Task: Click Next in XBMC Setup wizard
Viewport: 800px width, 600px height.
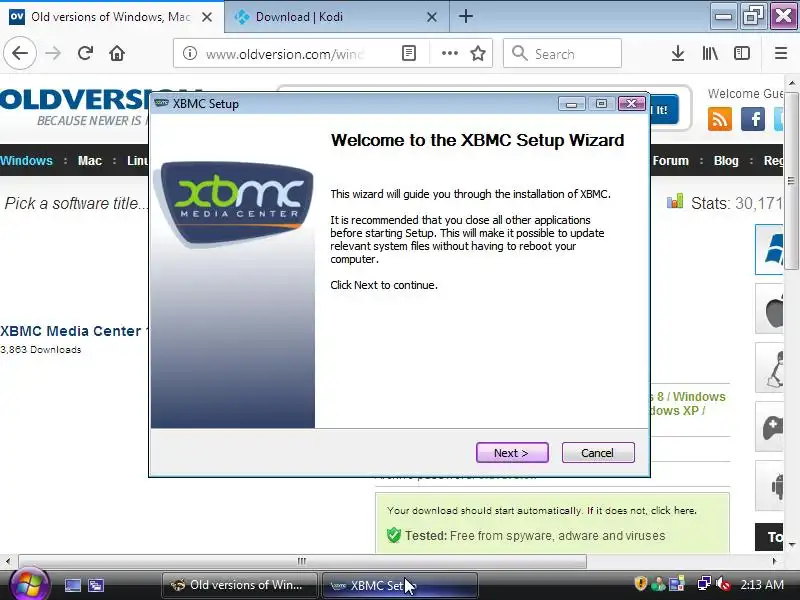Action: 512,453
